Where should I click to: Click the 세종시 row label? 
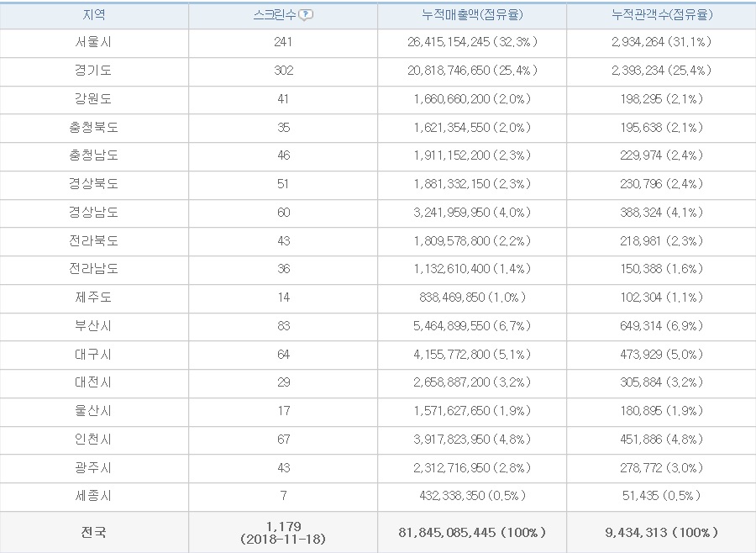coord(94,496)
